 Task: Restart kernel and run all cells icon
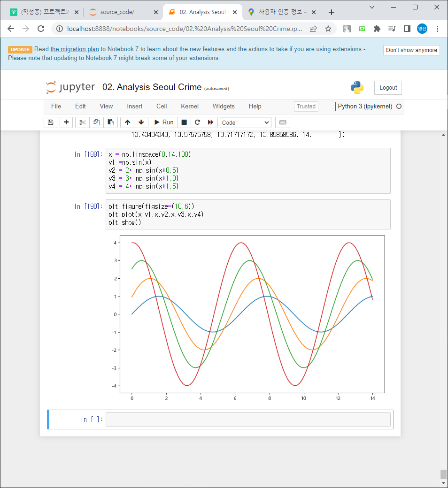click(210, 122)
